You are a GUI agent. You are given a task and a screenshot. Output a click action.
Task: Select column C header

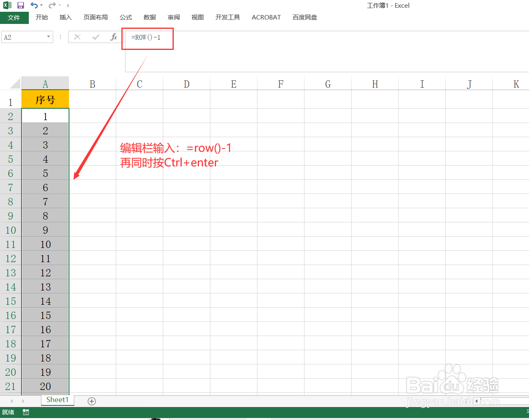point(140,84)
